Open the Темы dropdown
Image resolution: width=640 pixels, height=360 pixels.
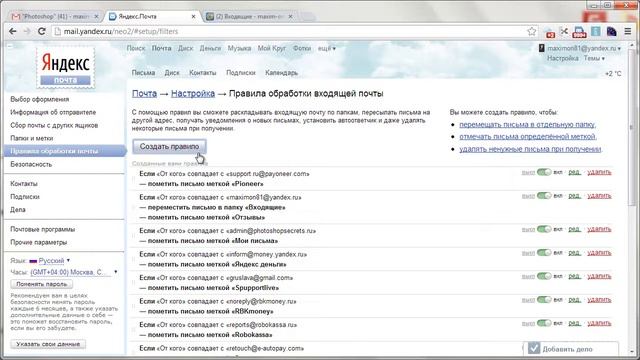594,58
